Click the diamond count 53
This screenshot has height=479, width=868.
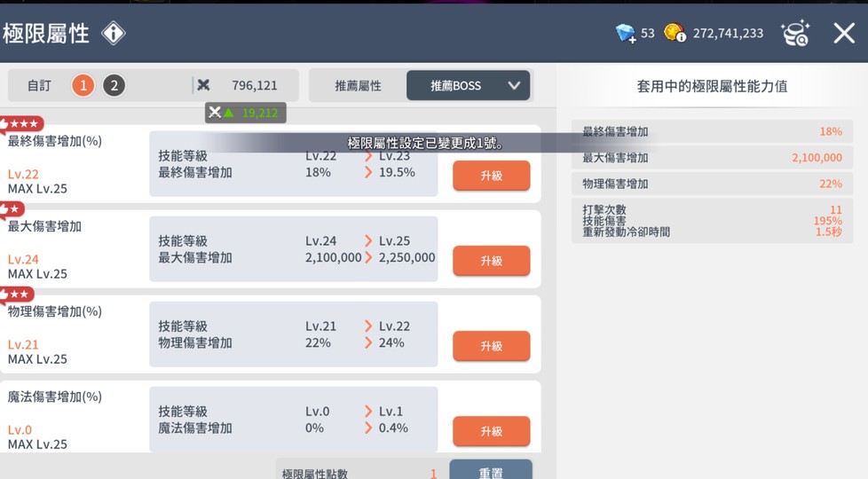[x=648, y=33]
